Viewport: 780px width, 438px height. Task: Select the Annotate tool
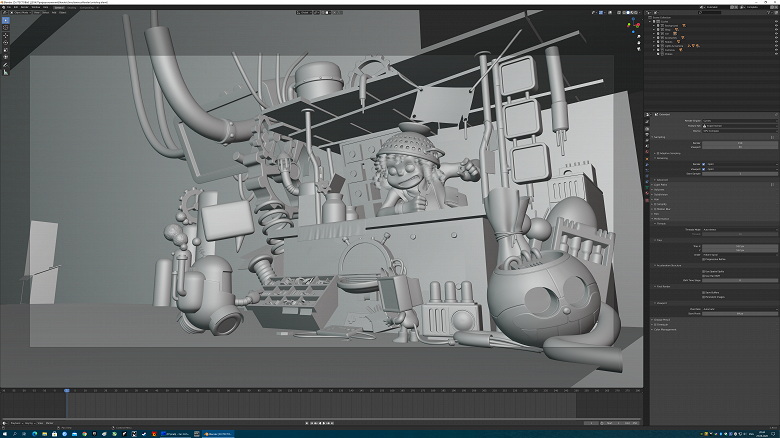(x=5, y=64)
